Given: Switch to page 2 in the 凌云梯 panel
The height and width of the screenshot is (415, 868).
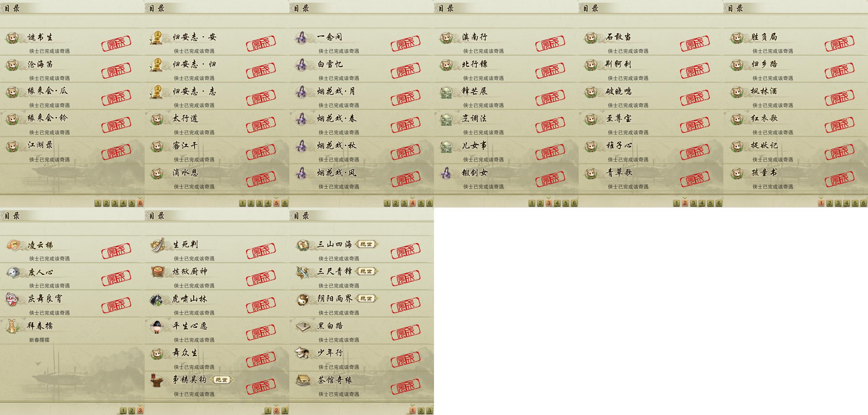Looking at the screenshot, I should 132,411.
